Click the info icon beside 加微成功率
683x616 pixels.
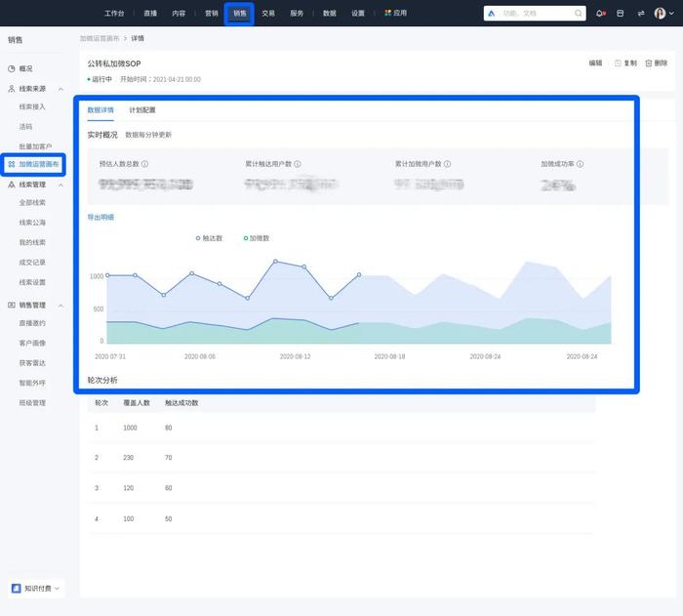point(580,164)
